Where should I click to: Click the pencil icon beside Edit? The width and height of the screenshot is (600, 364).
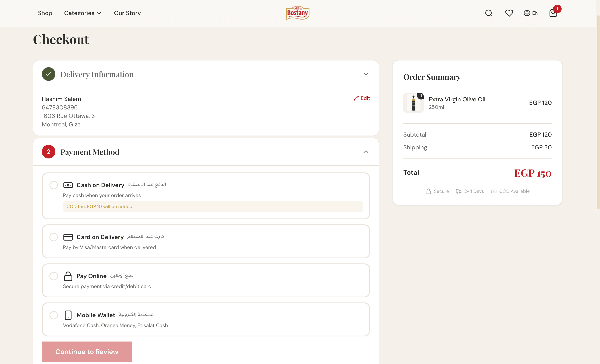pos(356,98)
